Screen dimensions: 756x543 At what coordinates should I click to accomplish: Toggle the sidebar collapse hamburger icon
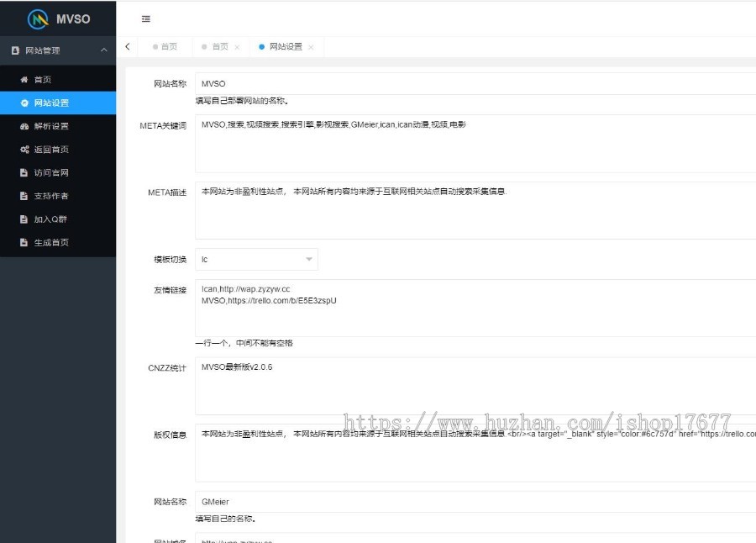point(145,18)
